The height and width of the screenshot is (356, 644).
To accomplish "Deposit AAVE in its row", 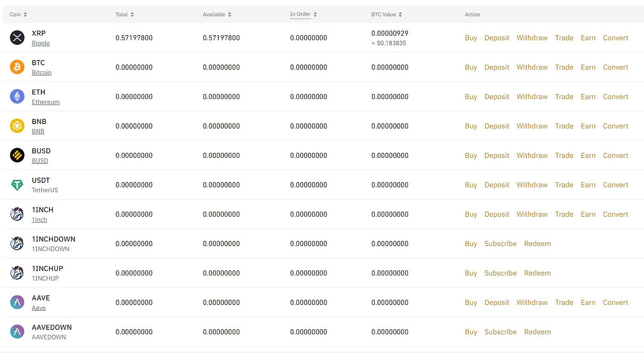I will pos(497,302).
